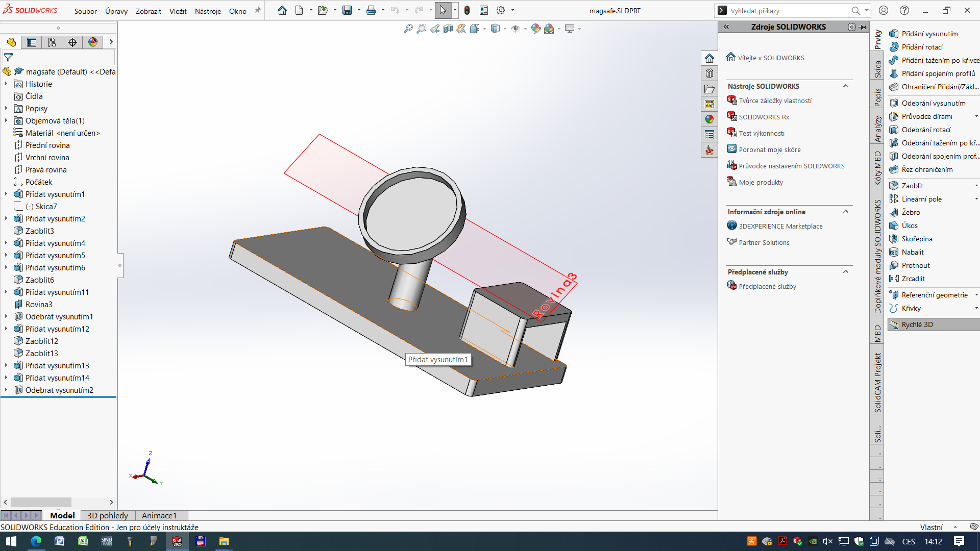
Task: Choose the Zrcadlit mirror tool
Action: 908,279
